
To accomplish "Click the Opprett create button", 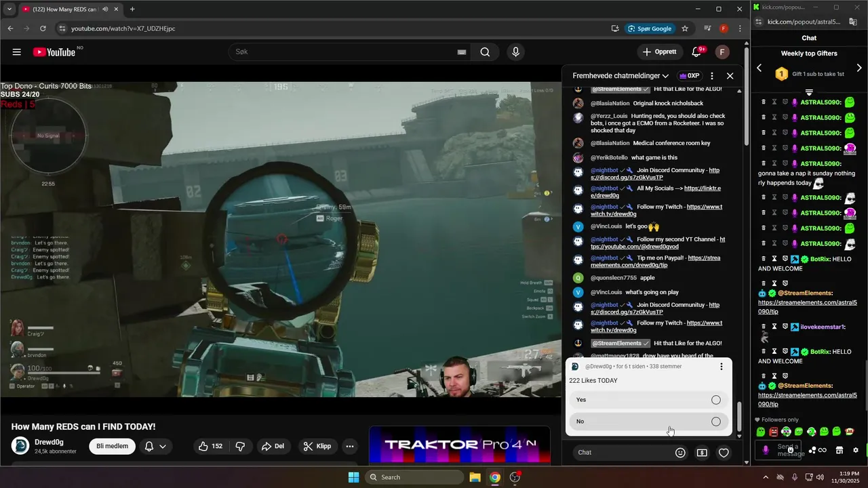I will 660,52.
